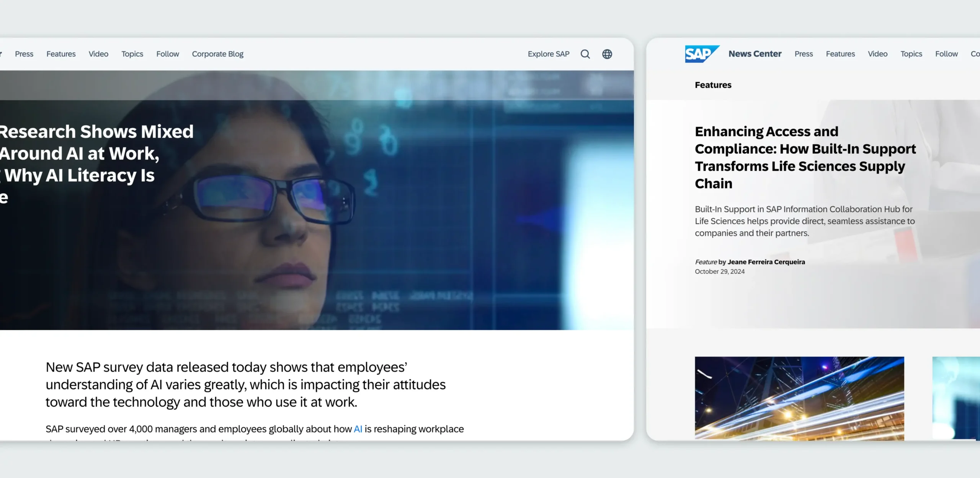Open the search icon in left window

click(x=585, y=54)
